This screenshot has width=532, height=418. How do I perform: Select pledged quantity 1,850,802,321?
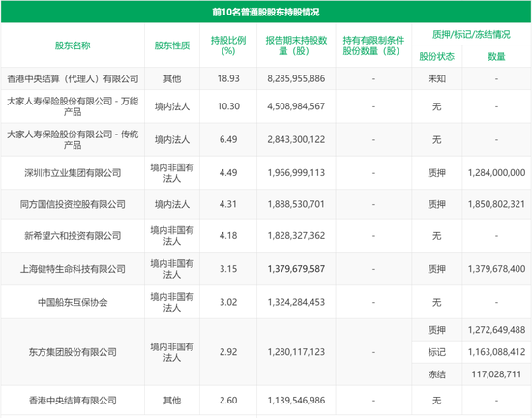[x=496, y=204]
